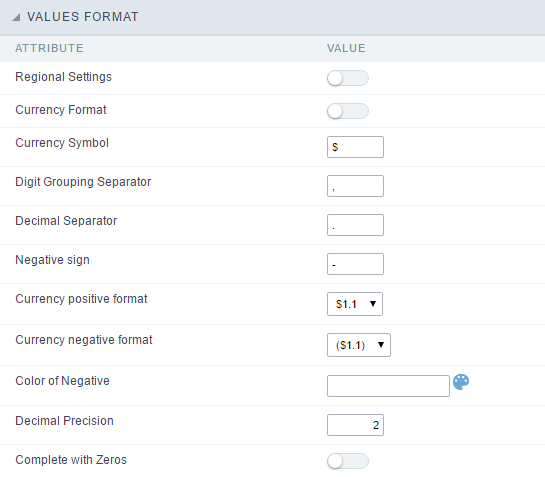
Task: Click the Digit Grouping Separator label
Action: 83,182
